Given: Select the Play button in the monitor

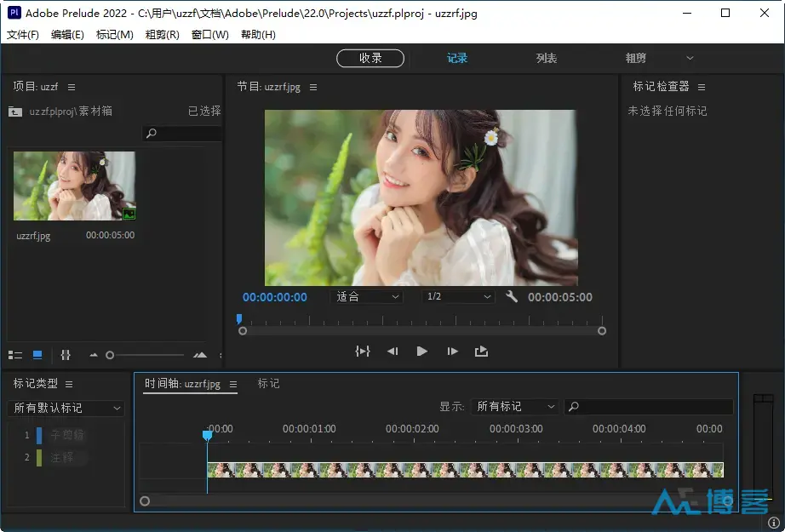Looking at the screenshot, I should [x=421, y=351].
